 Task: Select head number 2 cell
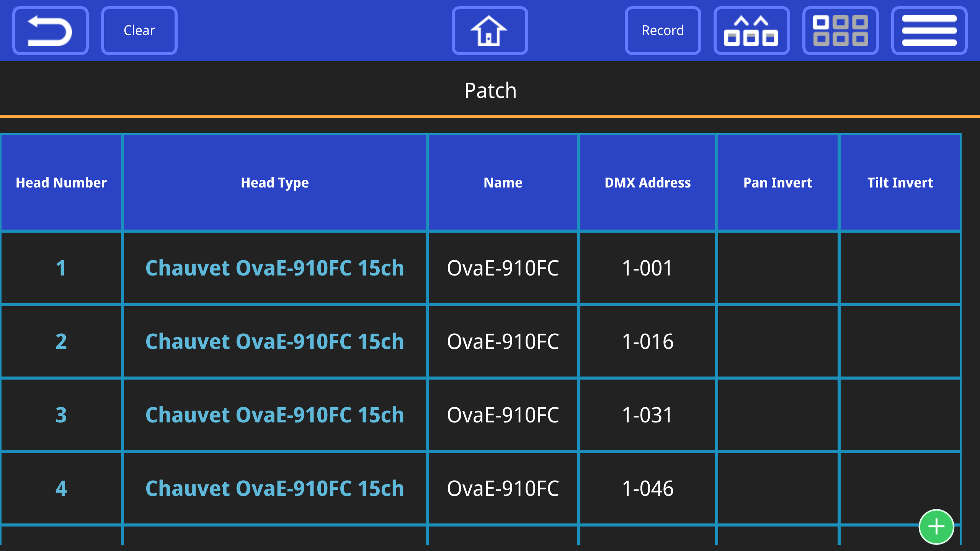61,341
